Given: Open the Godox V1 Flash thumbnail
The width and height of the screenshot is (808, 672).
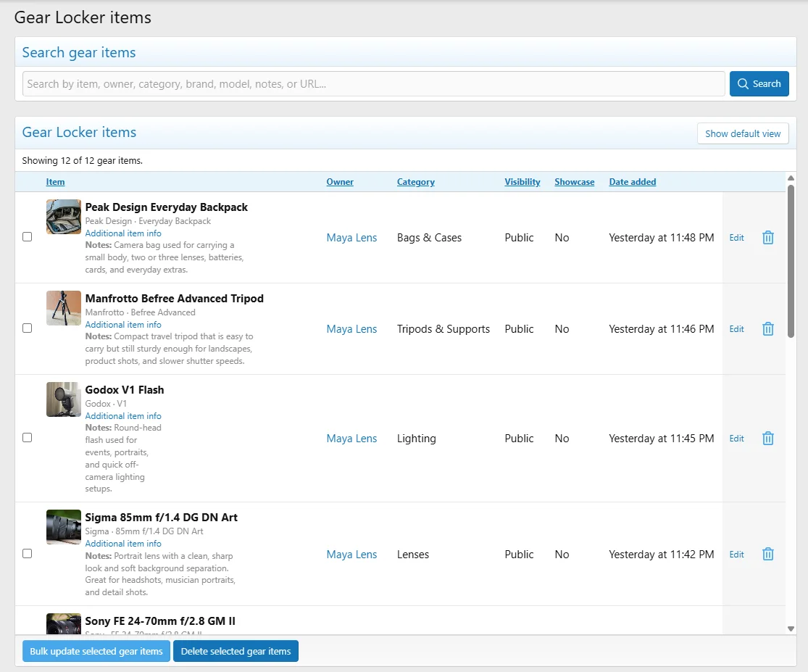Looking at the screenshot, I should [63, 399].
